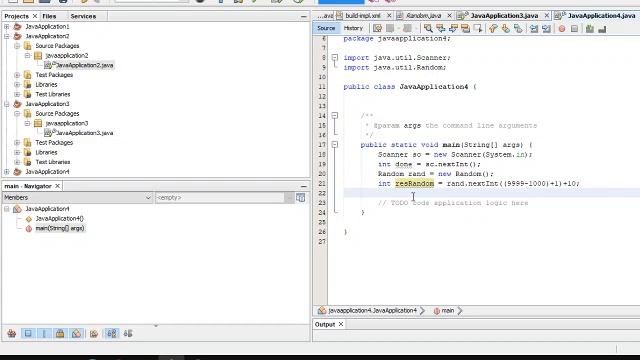The width and height of the screenshot is (640, 360).
Task: Jump to the Last Edit location icon
Action: [378, 28]
